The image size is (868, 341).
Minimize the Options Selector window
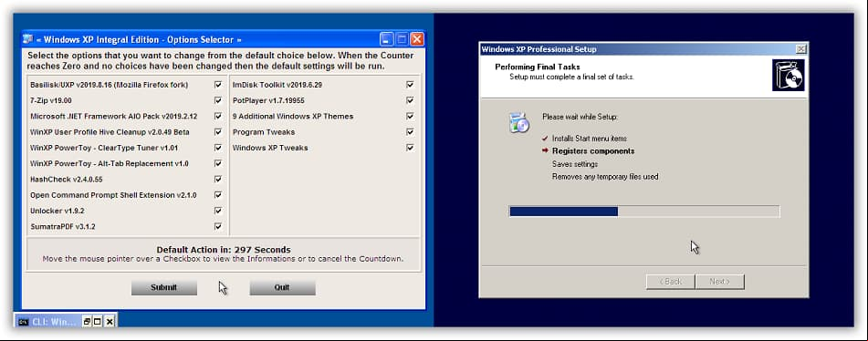coord(386,39)
